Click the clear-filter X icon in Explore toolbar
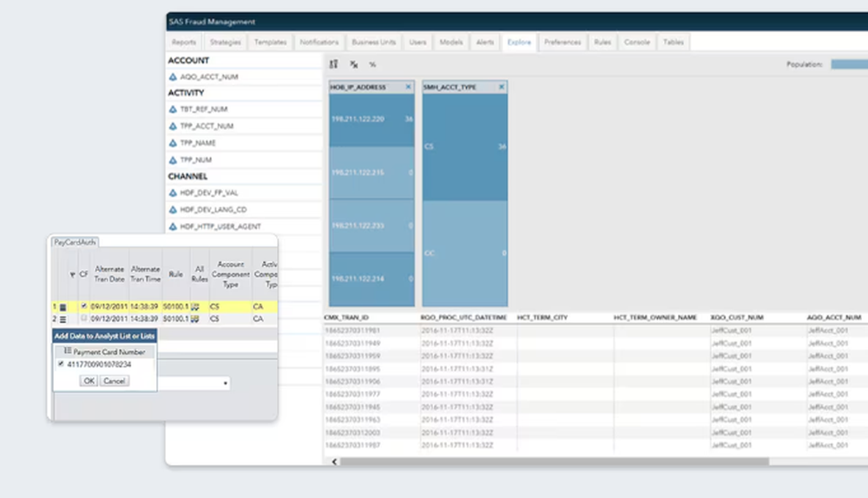This screenshot has height=498, width=868. point(354,64)
